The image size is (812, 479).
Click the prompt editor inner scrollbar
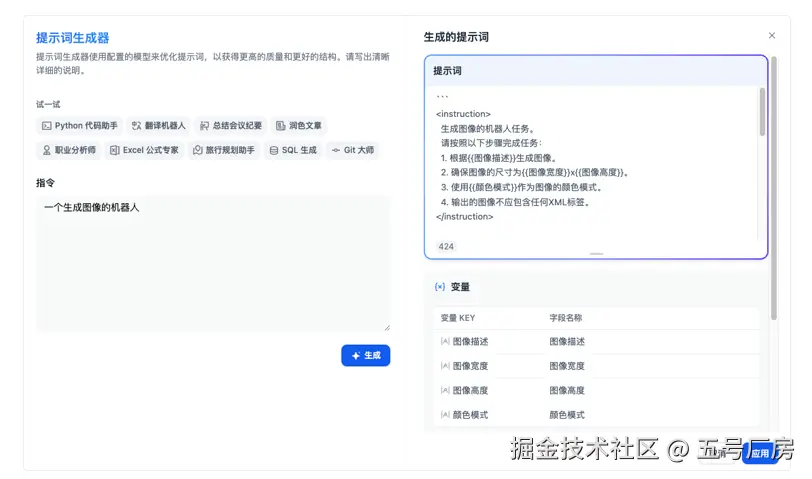click(762, 112)
